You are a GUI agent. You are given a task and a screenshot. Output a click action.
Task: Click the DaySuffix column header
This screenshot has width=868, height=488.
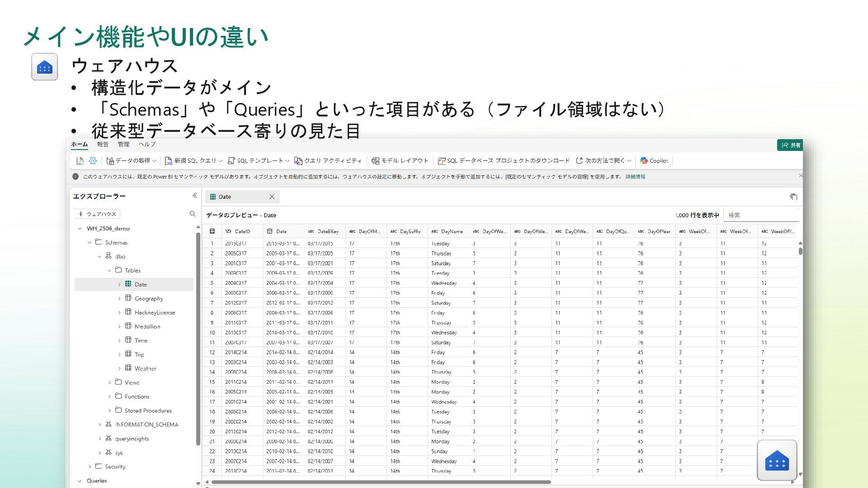[407, 231]
